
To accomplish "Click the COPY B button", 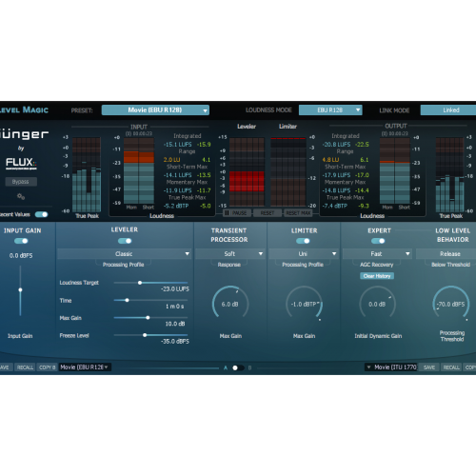I will 47,367.
